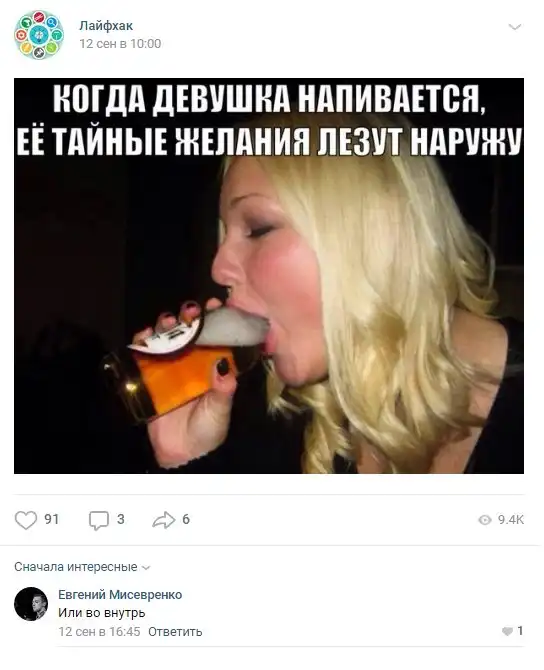Open Сначала интересные sort dropdown
Screen dimensions: 544x670
[x=82, y=567]
